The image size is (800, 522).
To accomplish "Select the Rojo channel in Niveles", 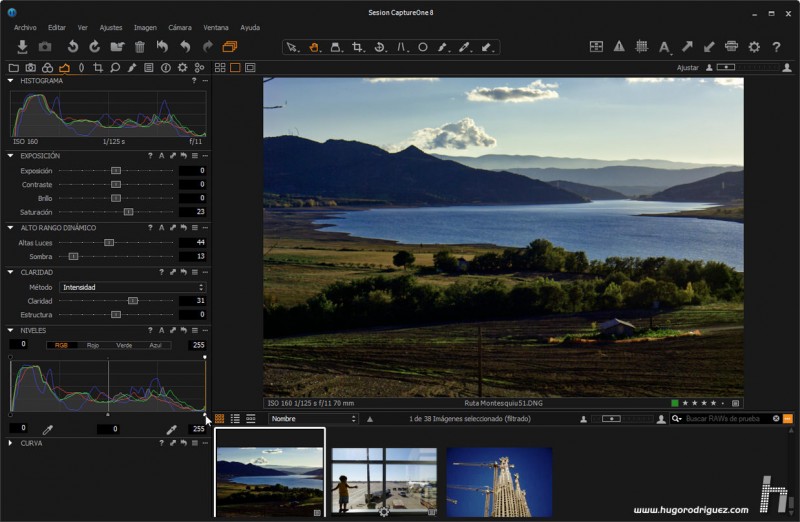I will (x=92, y=345).
